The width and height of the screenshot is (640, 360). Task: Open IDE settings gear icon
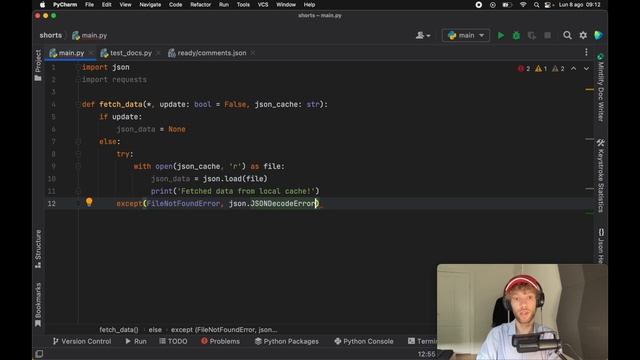click(583, 36)
